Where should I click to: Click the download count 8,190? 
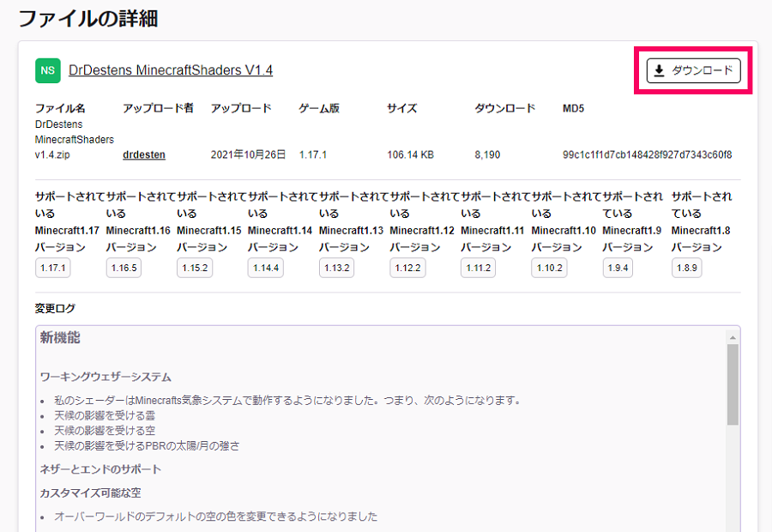(x=487, y=154)
